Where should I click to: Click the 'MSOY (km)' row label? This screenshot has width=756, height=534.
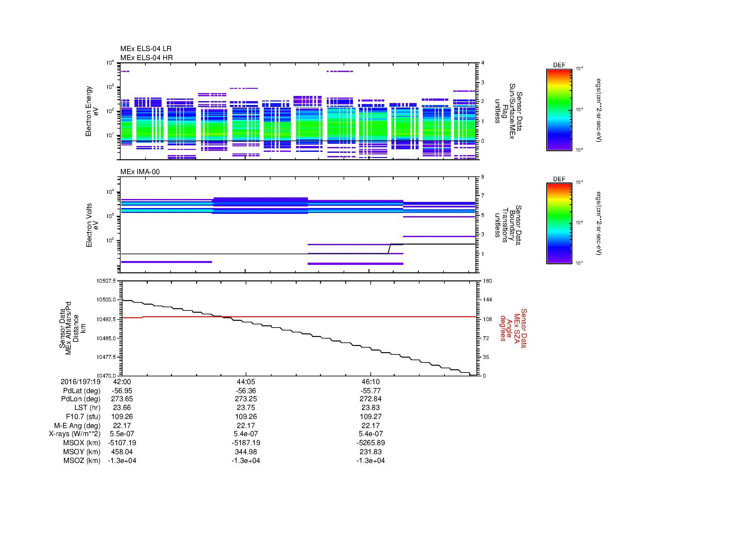pos(82,452)
